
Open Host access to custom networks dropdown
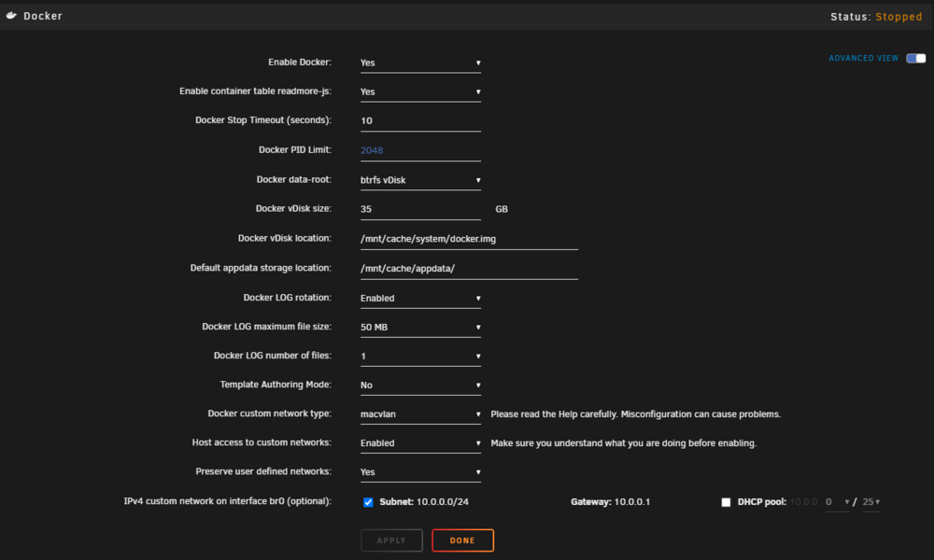click(x=420, y=442)
